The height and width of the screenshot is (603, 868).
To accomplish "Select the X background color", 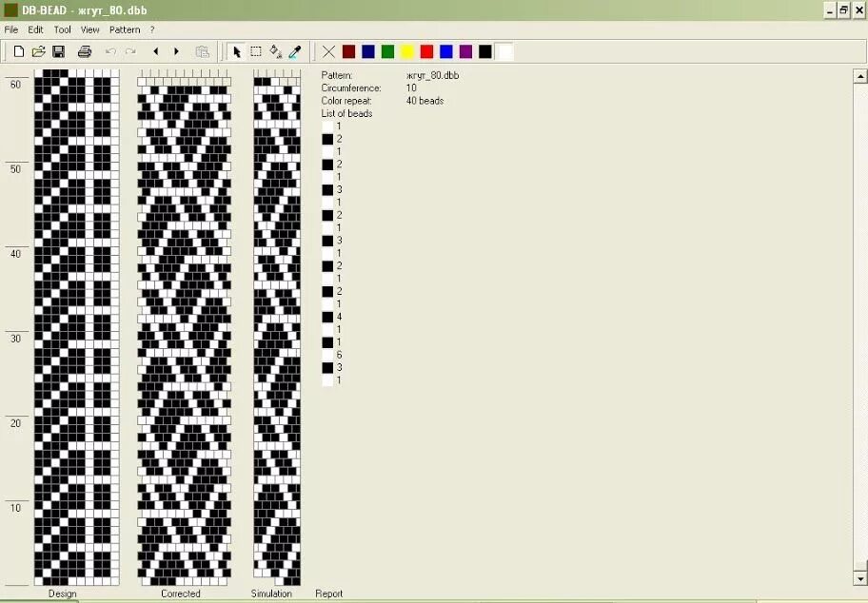I will pyautogui.click(x=328, y=52).
